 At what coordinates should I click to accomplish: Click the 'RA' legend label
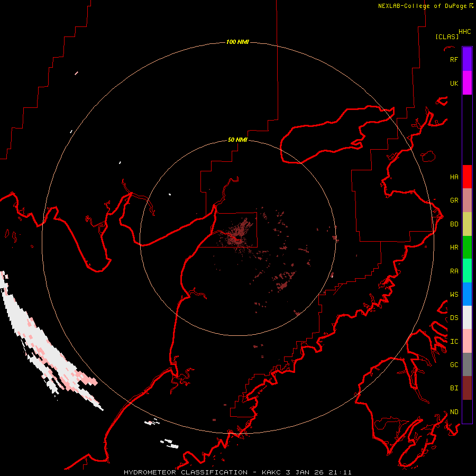coord(454,271)
